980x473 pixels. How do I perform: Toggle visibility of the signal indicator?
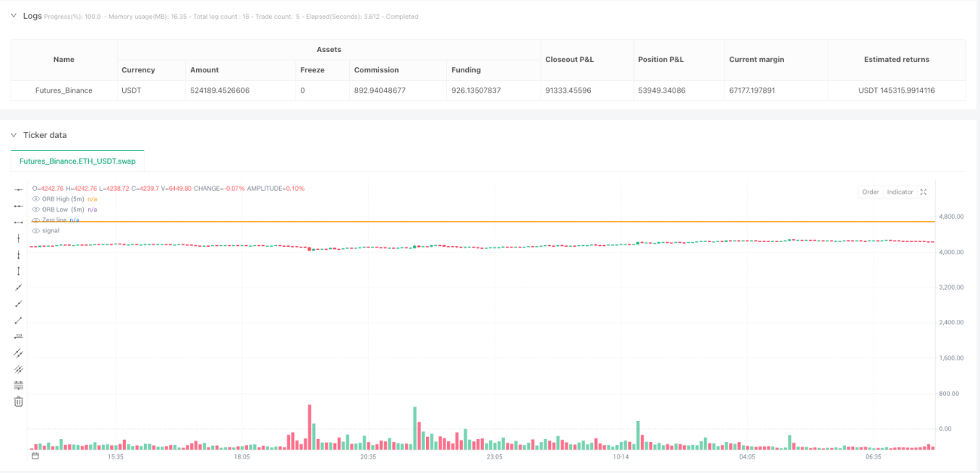click(x=36, y=230)
